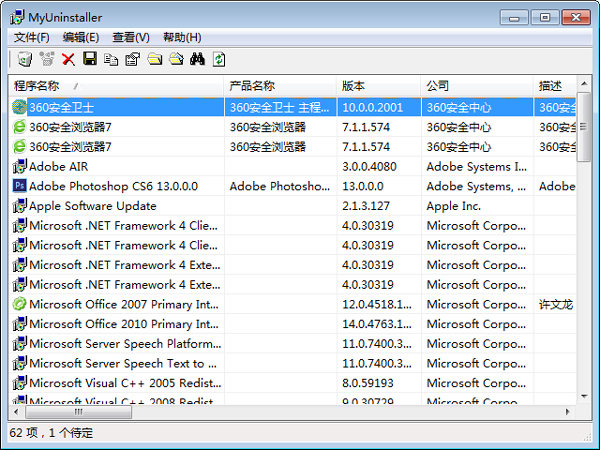600x450 pixels.
Task: Click the Uninstall selected software toolbar icon
Action: (25, 59)
